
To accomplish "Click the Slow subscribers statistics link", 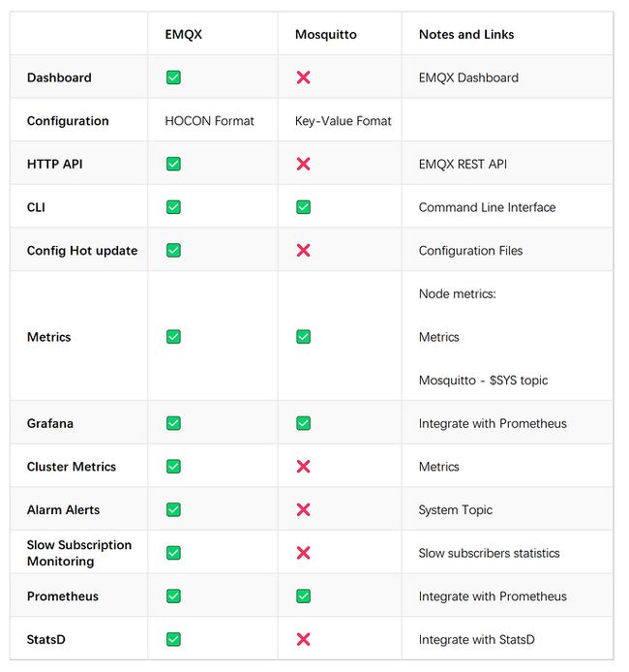I will (x=489, y=553).
